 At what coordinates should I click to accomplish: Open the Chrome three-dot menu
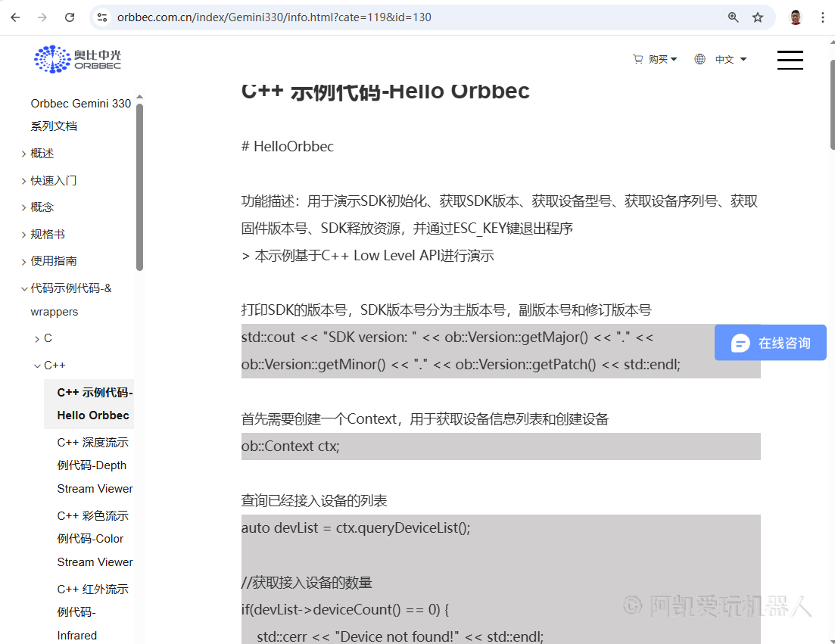point(823,17)
